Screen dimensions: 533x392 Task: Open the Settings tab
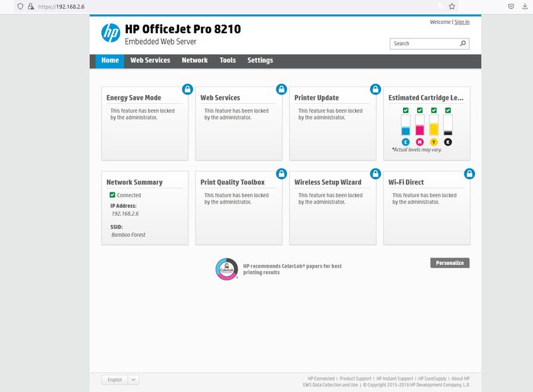point(260,61)
